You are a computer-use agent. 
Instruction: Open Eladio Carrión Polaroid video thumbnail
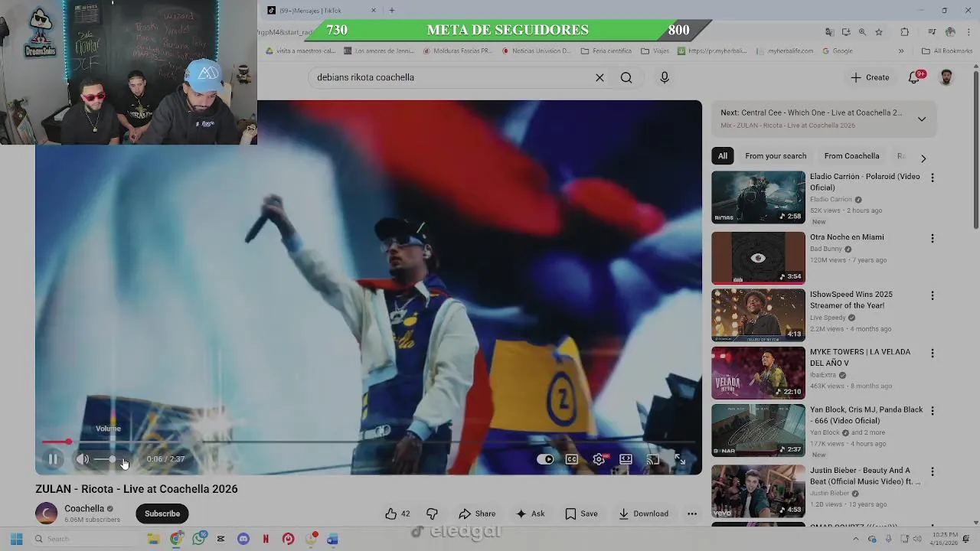tap(758, 197)
